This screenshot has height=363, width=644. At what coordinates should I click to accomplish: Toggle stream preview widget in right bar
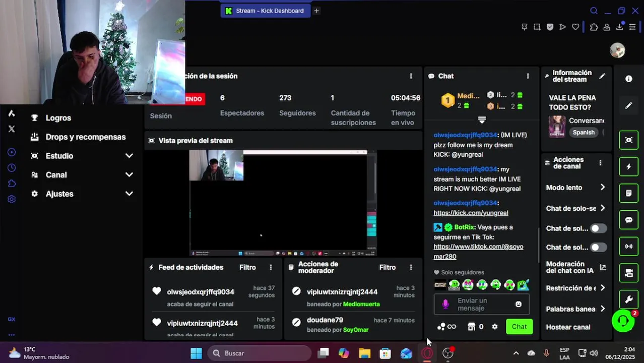coord(629,140)
